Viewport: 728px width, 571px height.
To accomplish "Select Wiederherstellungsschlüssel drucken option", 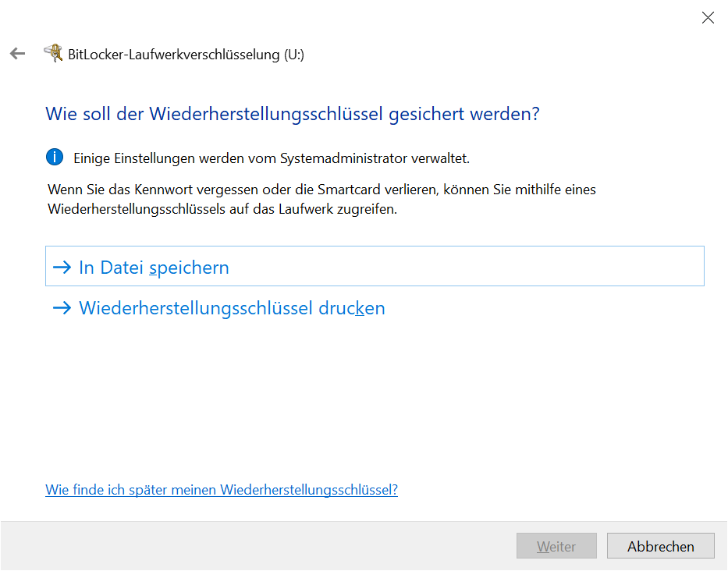I will point(232,308).
